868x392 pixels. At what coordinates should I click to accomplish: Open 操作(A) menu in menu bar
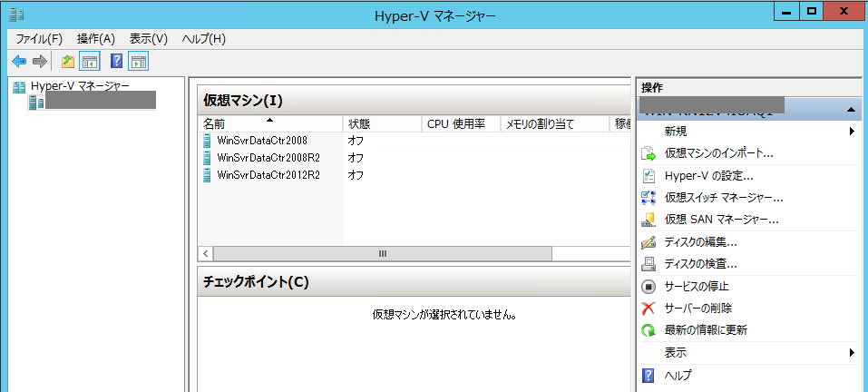[x=96, y=39]
